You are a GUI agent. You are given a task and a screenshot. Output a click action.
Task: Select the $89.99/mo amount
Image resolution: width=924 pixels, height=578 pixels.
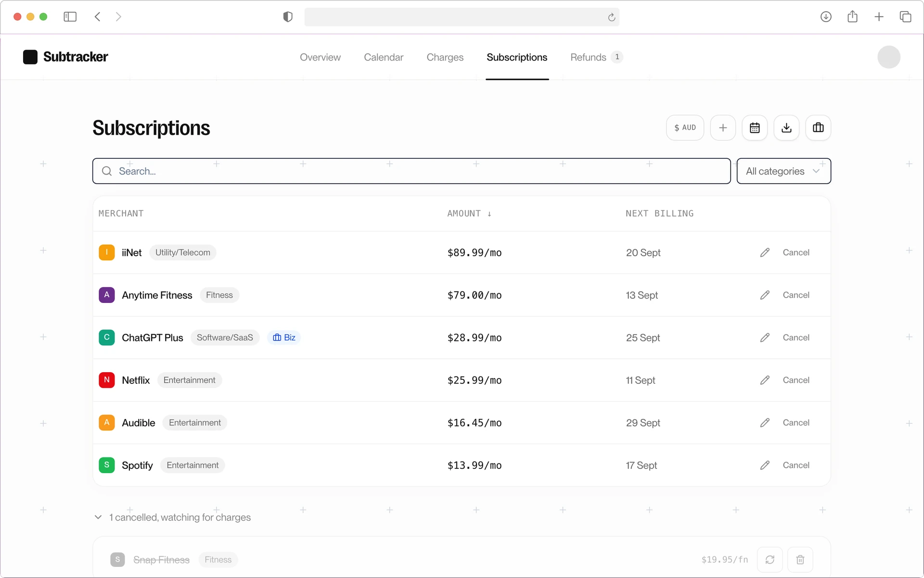[x=475, y=252]
